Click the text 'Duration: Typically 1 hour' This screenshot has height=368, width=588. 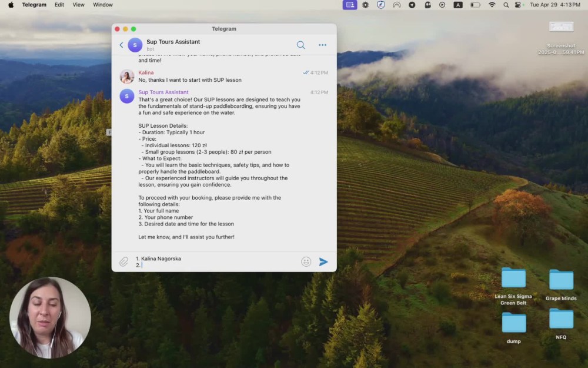coord(173,132)
